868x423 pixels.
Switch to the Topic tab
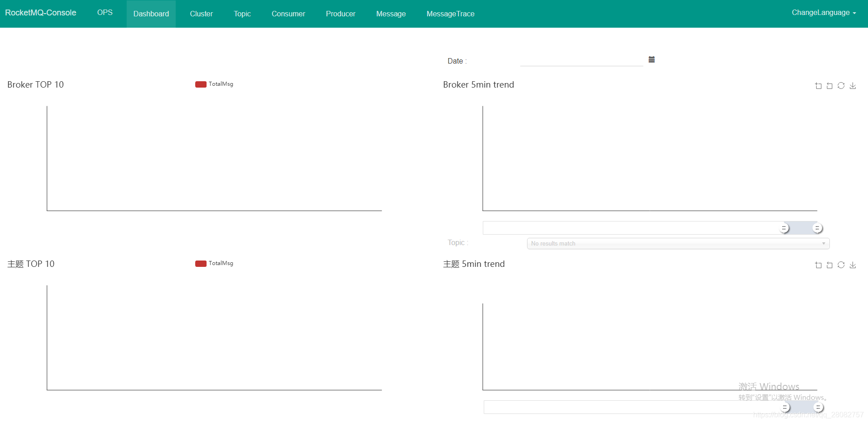pos(242,14)
